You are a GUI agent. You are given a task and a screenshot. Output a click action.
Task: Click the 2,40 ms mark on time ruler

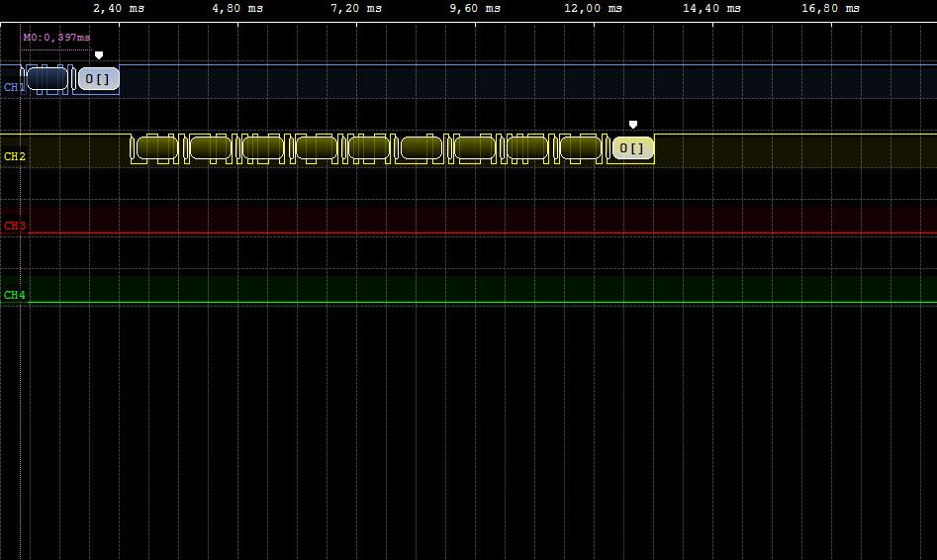click(119, 9)
